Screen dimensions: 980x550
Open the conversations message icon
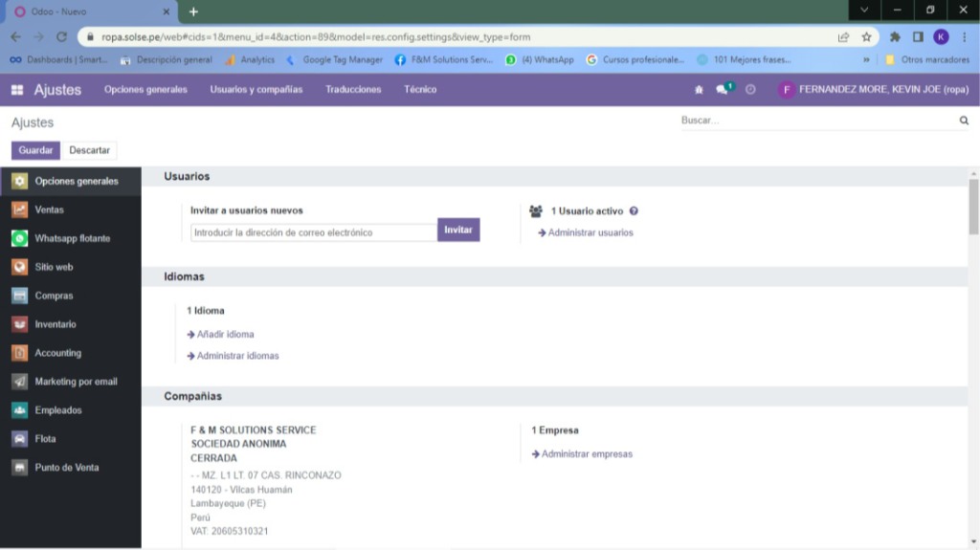coord(724,89)
